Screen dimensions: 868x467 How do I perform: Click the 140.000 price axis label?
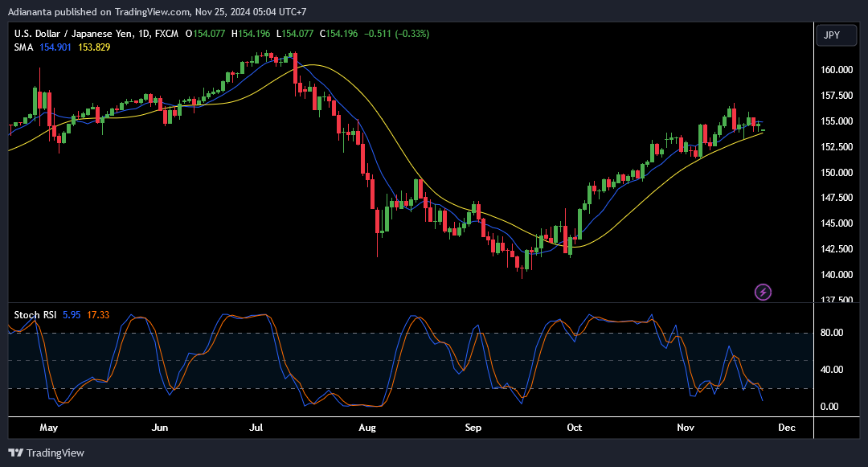point(837,274)
